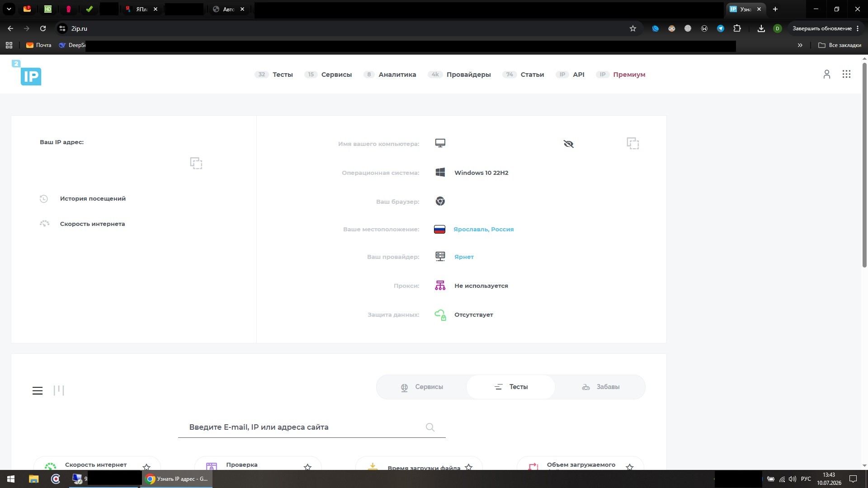The height and width of the screenshot is (488, 868).
Task: Open the Премиум navigation item
Action: point(629,75)
